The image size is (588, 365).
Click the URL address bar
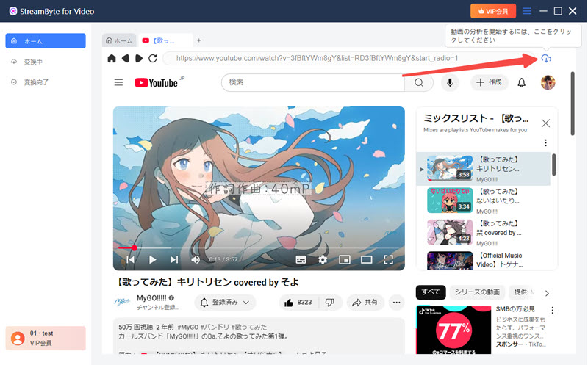coord(348,59)
